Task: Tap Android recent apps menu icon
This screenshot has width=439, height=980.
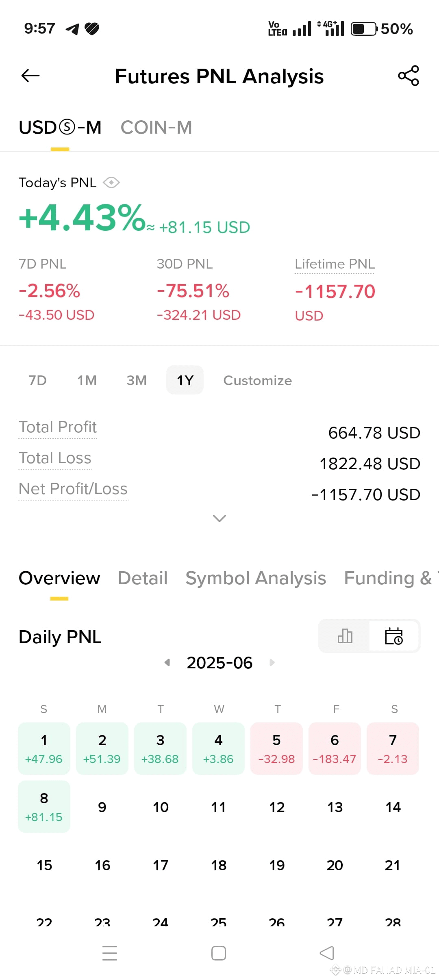Action: point(110,953)
